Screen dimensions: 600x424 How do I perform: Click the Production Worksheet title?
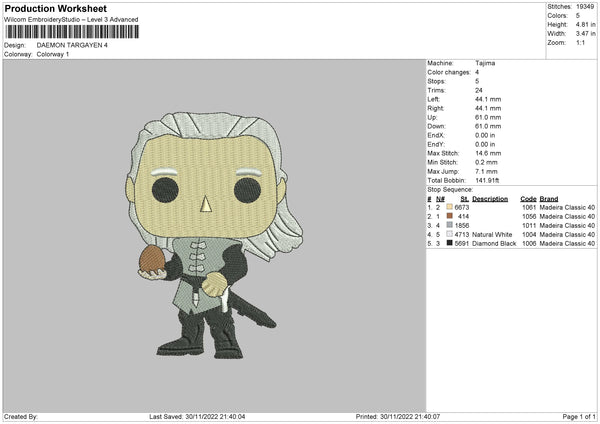pyautogui.click(x=55, y=8)
